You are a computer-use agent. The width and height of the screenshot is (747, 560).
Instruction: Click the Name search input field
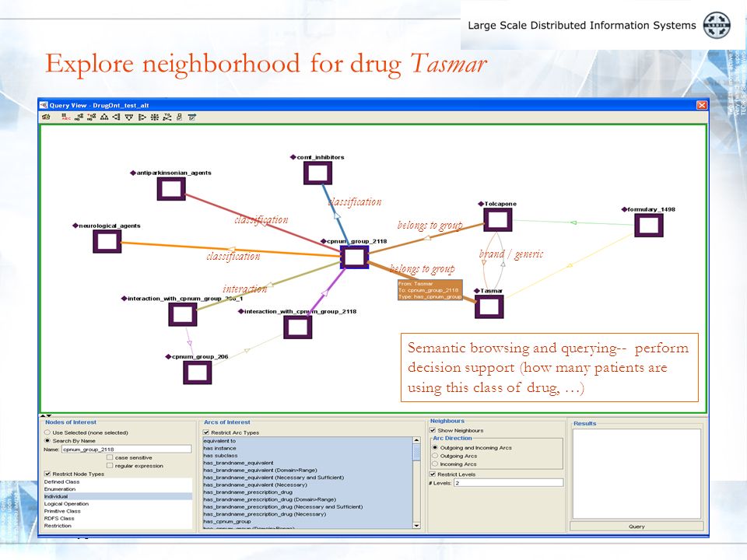pyautogui.click(x=126, y=449)
